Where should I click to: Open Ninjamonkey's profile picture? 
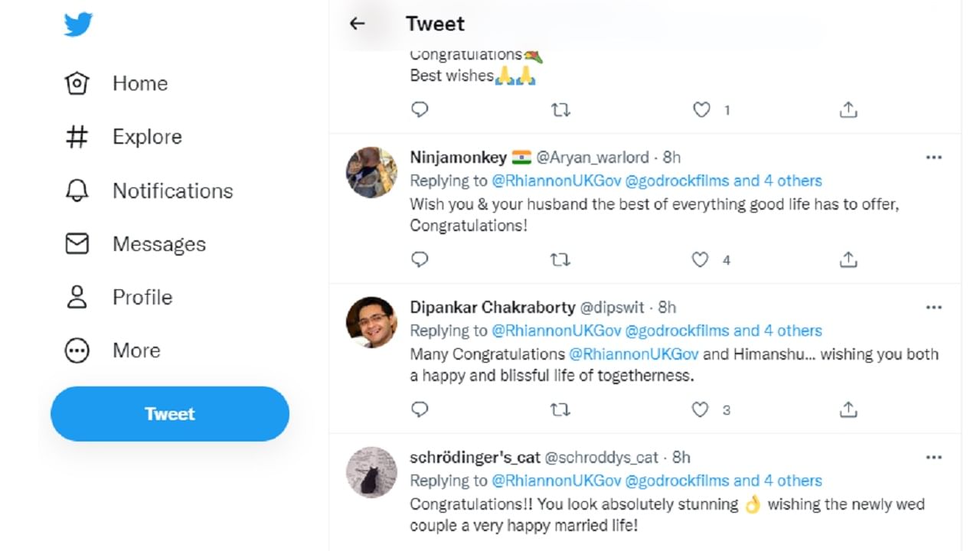(x=371, y=172)
